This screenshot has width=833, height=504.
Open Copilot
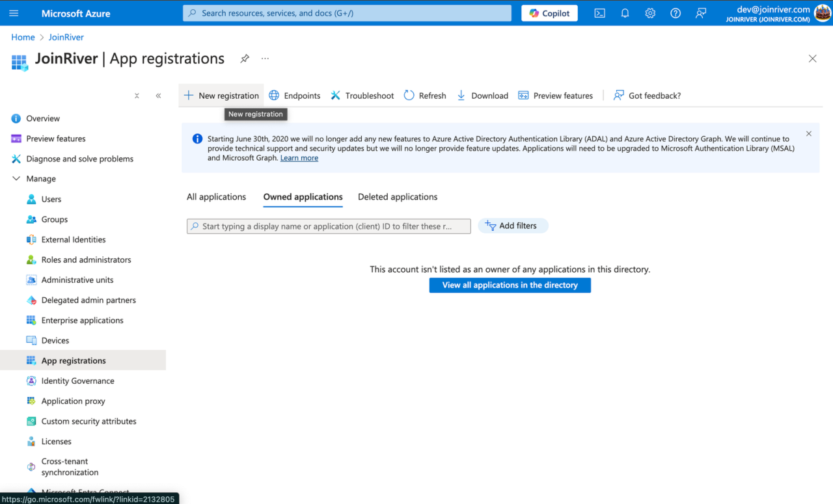(x=549, y=12)
